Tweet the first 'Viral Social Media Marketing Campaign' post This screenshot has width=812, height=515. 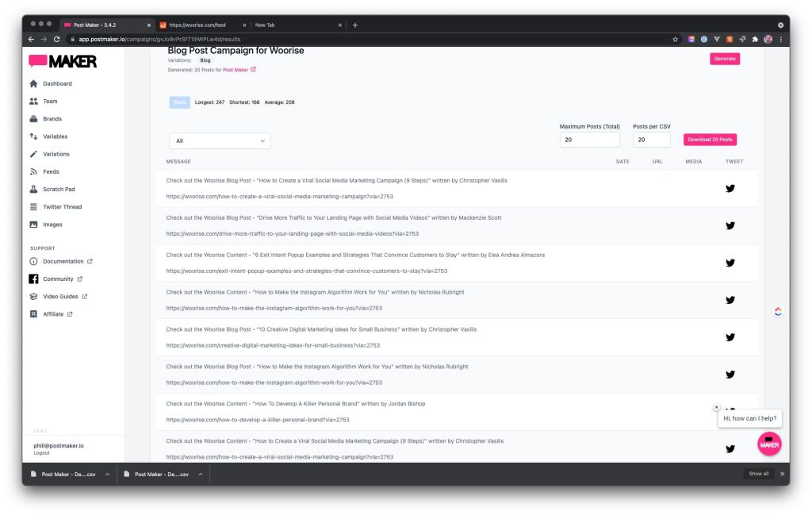click(x=730, y=189)
